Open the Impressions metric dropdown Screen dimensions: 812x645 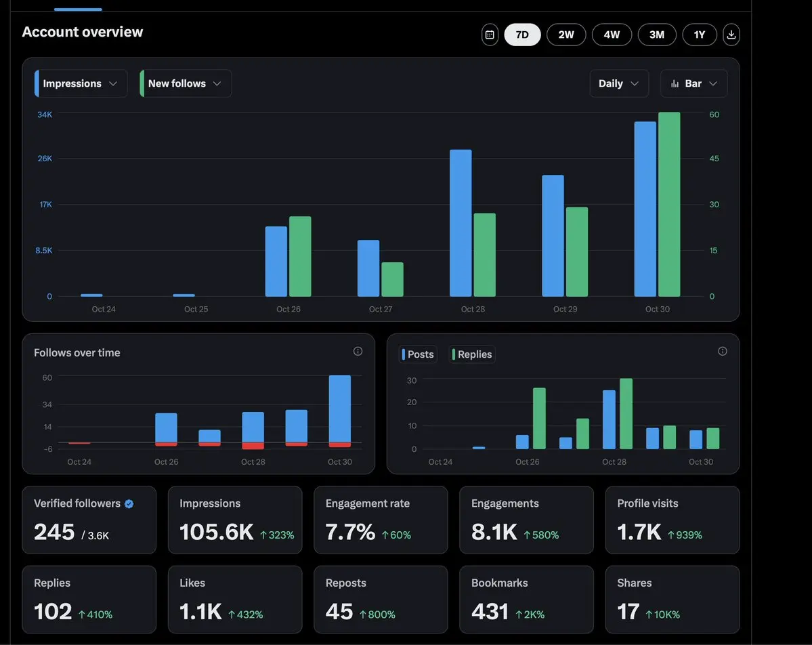[81, 83]
